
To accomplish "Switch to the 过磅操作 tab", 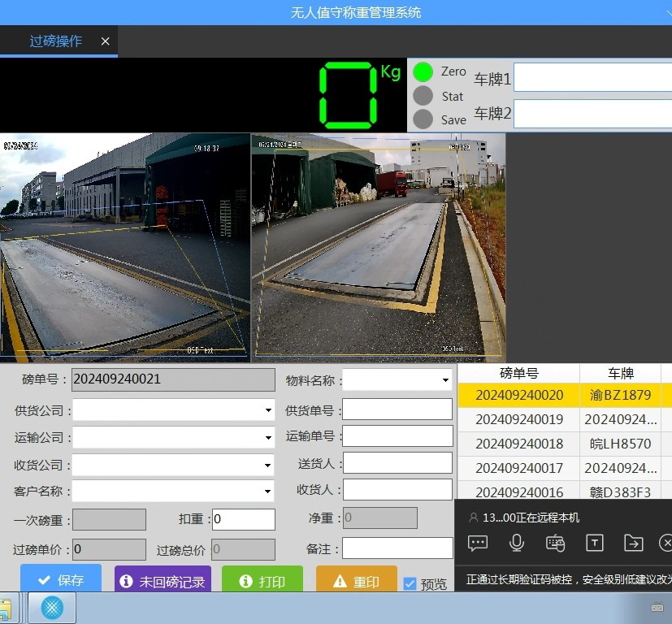I will click(55, 41).
